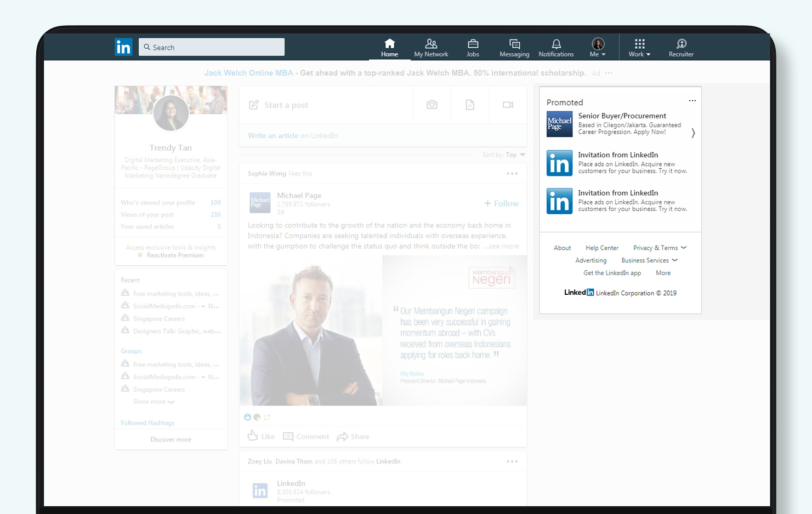
Task: Open the Notifications bell tab
Action: pyautogui.click(x=556, y=48)
